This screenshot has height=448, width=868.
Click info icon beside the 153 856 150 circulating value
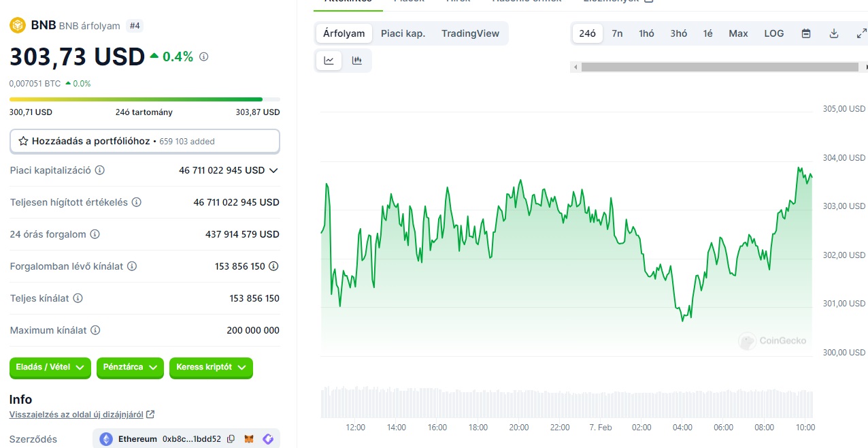[273, 266]
